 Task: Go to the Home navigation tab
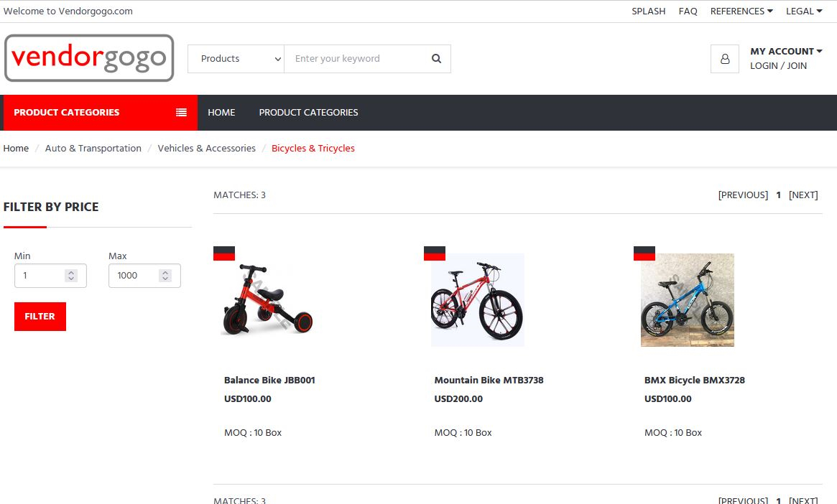pyautogui.click(x=221, y=113)
